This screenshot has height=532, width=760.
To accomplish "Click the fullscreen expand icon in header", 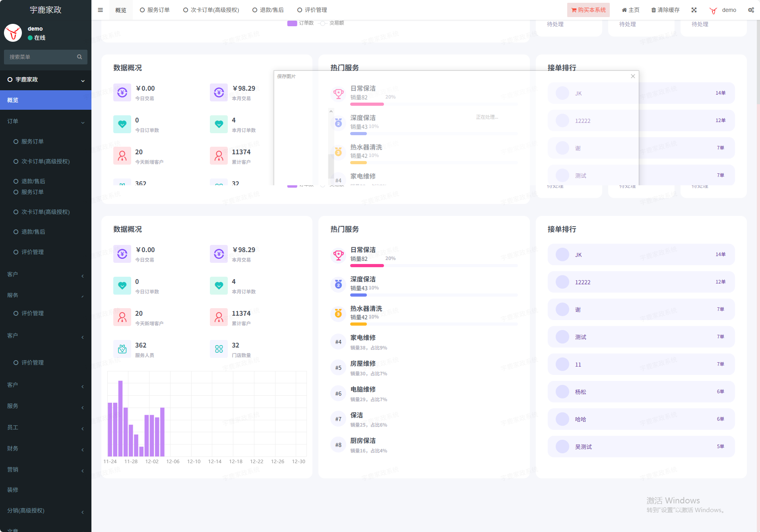I will 694,10.
